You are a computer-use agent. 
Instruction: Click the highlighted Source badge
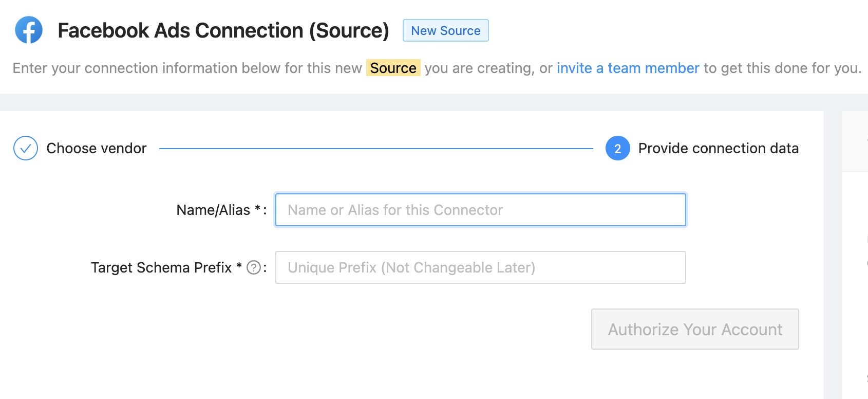pyautogui.click(x=393, y=68)
